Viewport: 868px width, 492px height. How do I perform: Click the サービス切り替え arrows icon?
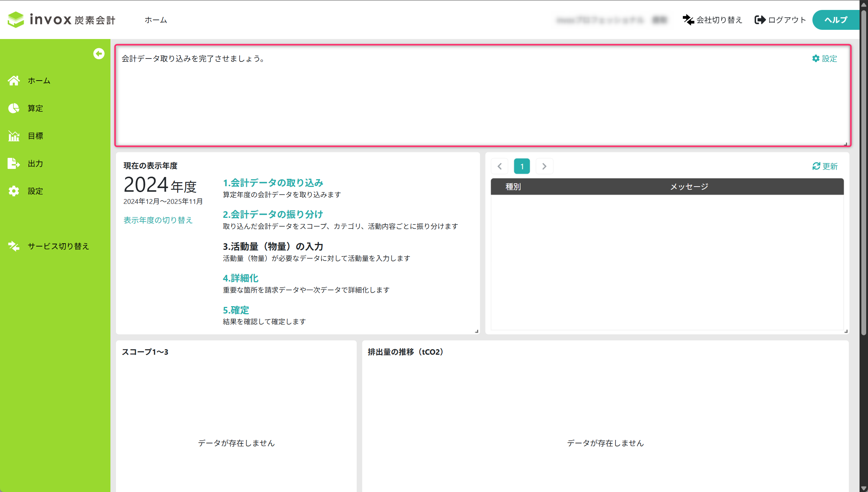(x=14, y=246)
